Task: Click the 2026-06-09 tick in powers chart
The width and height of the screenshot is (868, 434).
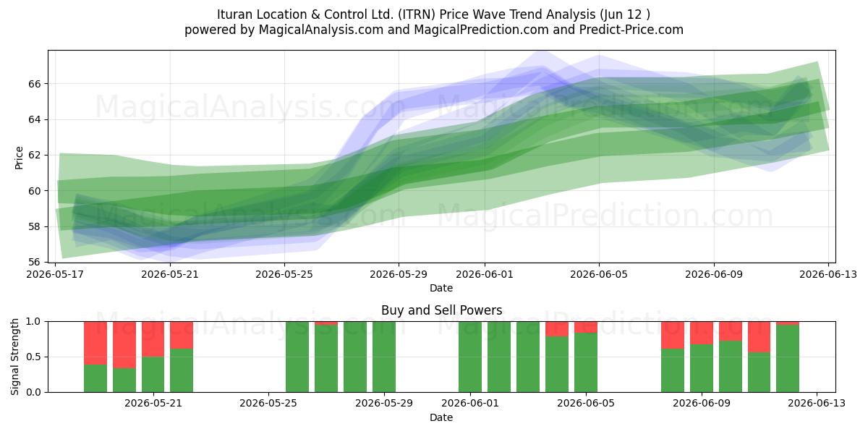Action: 701,404
